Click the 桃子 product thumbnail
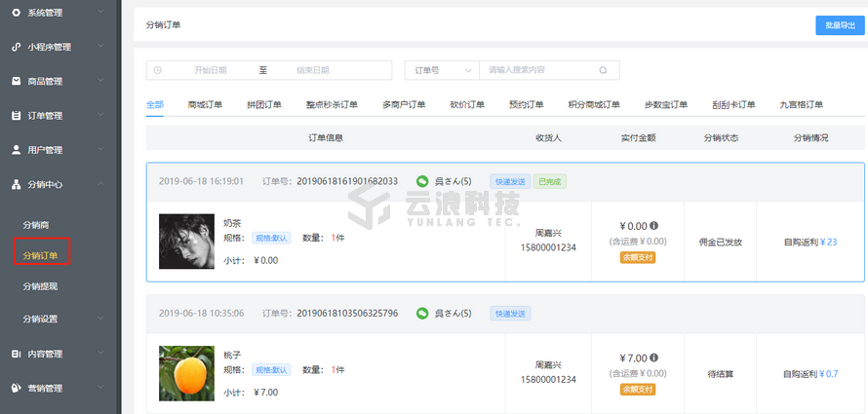Screen dimensions: 868x414 [186, 373]
